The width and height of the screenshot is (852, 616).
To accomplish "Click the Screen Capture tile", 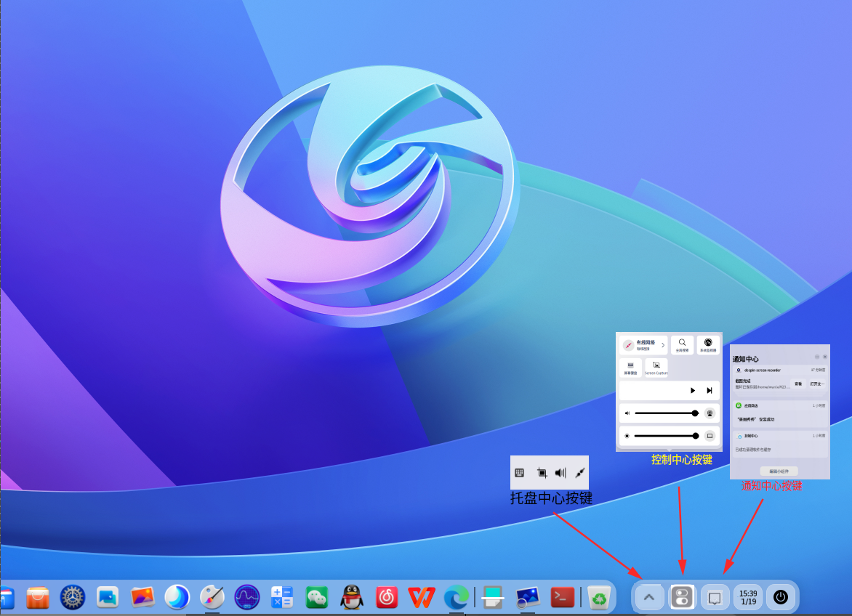I will pyautogui.click(x=656, y=368).
